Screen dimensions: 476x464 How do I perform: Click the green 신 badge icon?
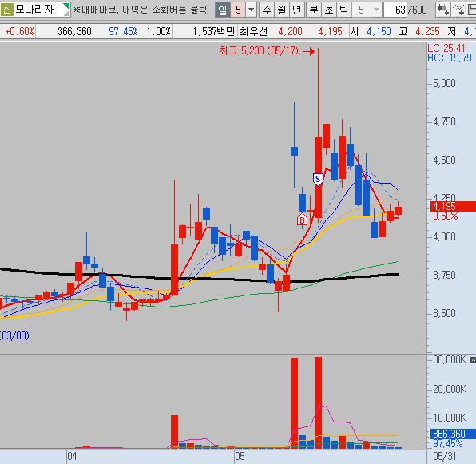[x=6, y=10]
